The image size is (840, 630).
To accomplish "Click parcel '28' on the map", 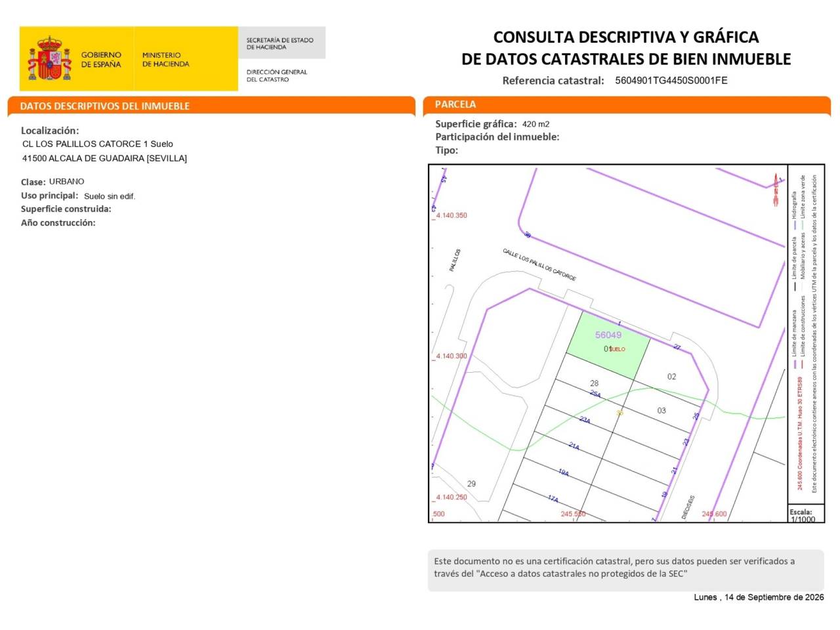I will click(x=594, y=383).
